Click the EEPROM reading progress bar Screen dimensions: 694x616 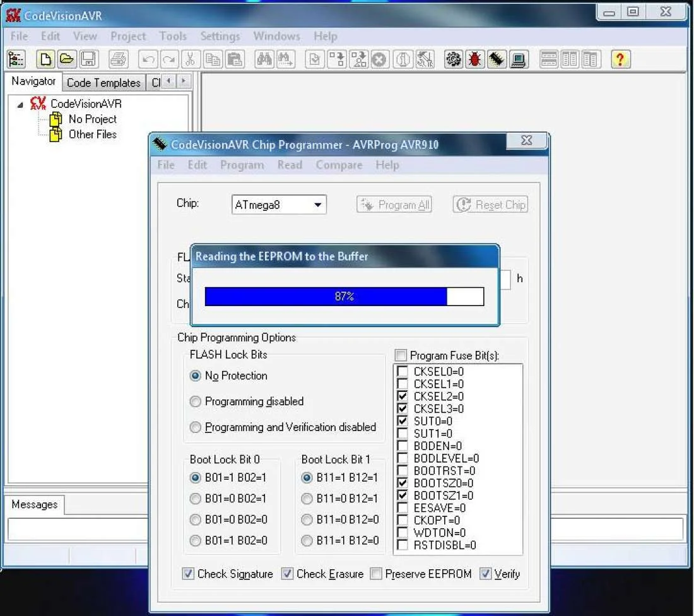point(344,296)
